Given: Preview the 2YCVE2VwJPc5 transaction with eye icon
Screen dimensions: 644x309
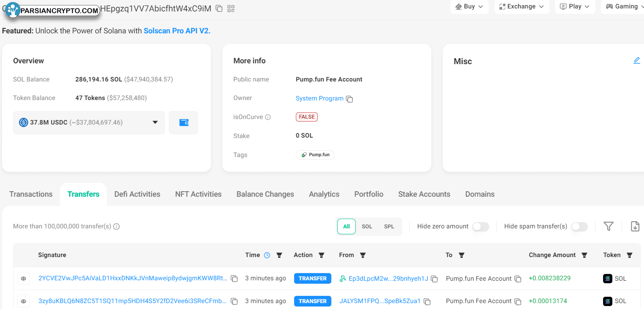Looking at the screenshot, I should (x=24, y=279).
